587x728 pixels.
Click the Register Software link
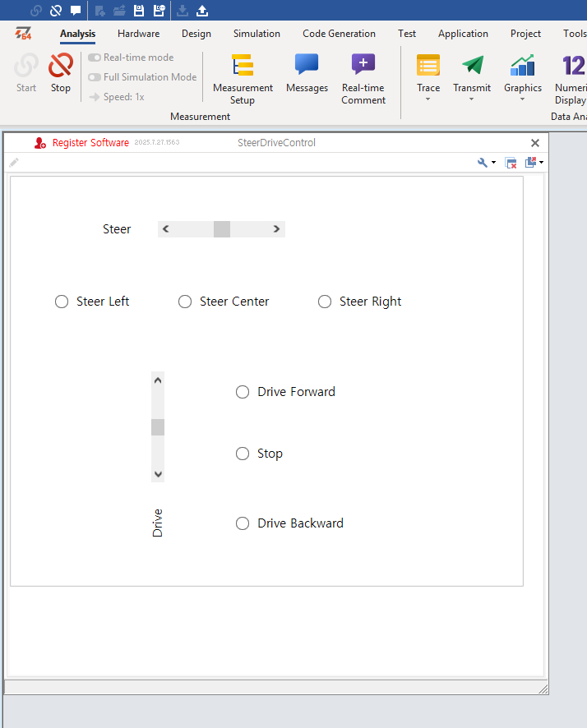click(x=90, y=143)
